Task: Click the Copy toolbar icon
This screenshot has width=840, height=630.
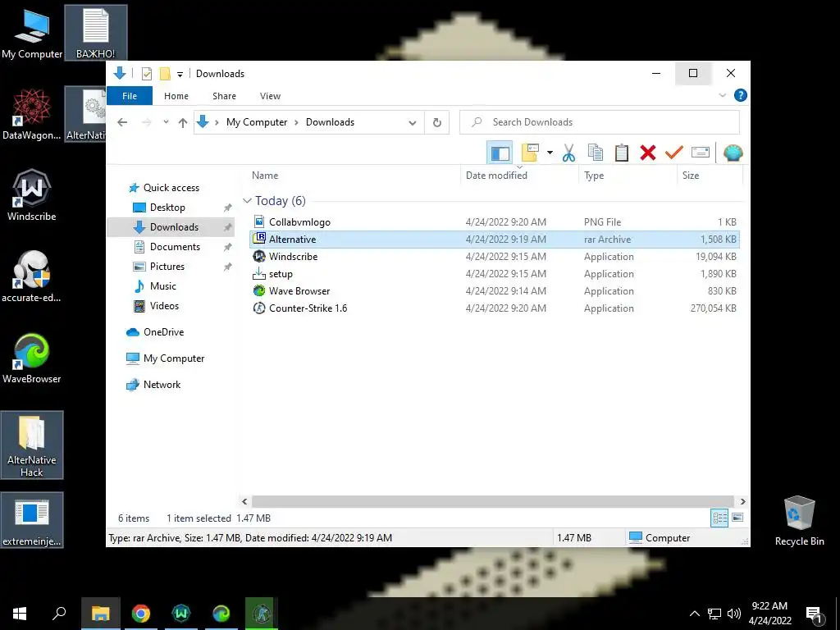Action: 596,153
